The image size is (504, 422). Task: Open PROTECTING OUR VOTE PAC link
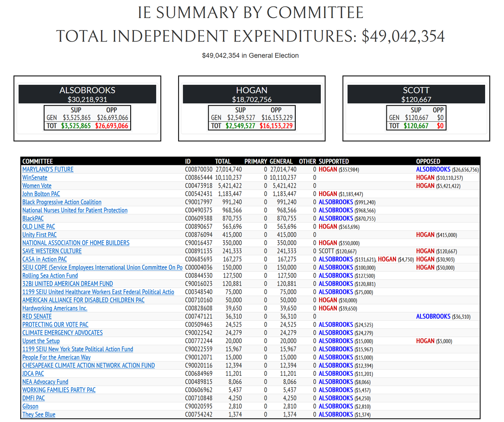click(55, 325)
